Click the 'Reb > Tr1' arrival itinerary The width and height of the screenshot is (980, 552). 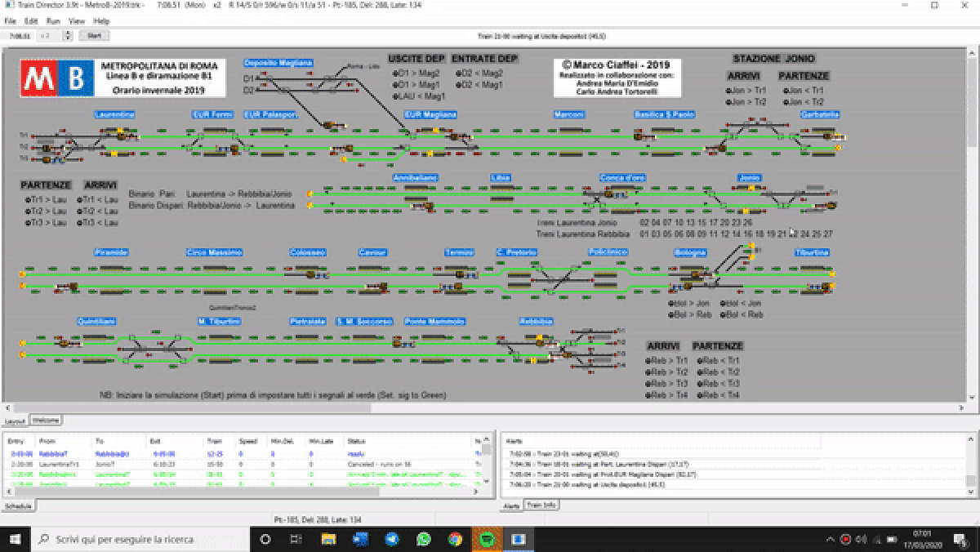[x=666, y=360]
